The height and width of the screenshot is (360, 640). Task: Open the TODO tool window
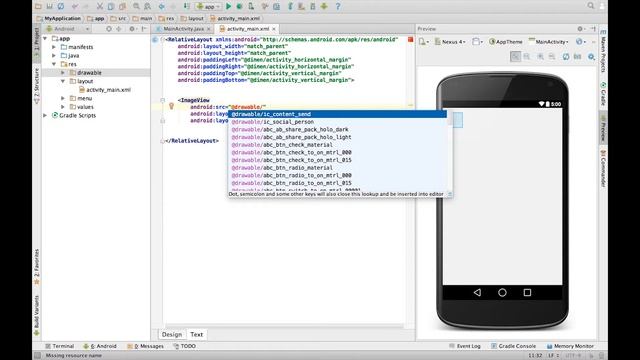tap(184, 346)
